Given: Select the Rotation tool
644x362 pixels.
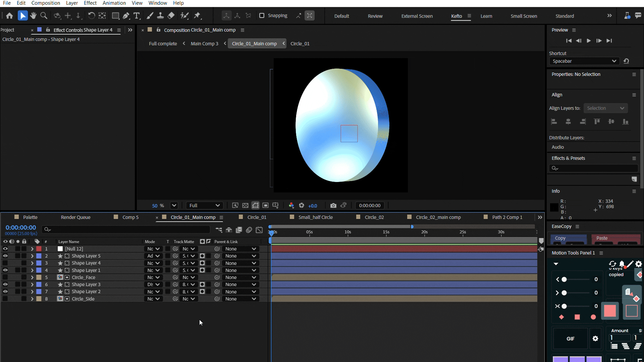Looking at the screenshot, I should coord(91,16).
